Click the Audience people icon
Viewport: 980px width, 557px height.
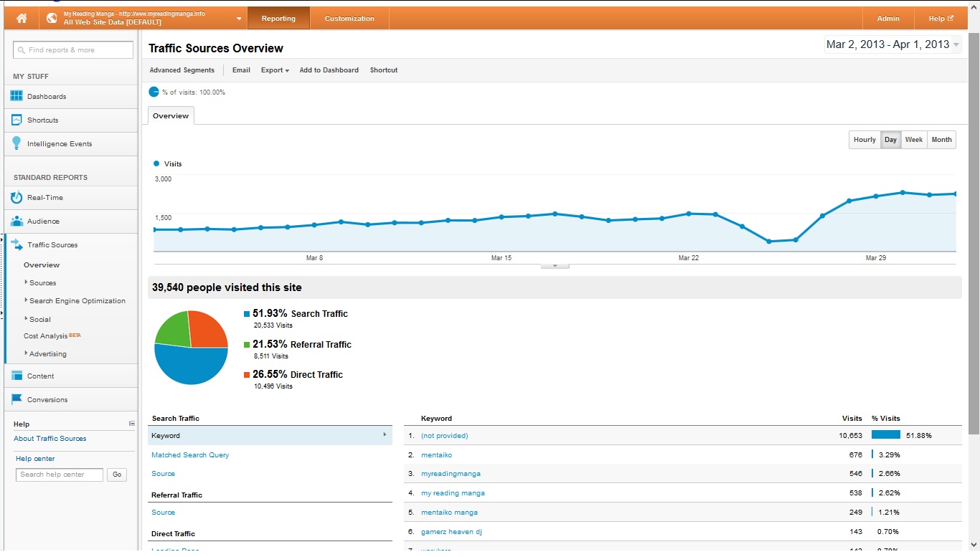pyautogui.click(x=17, y=221)
